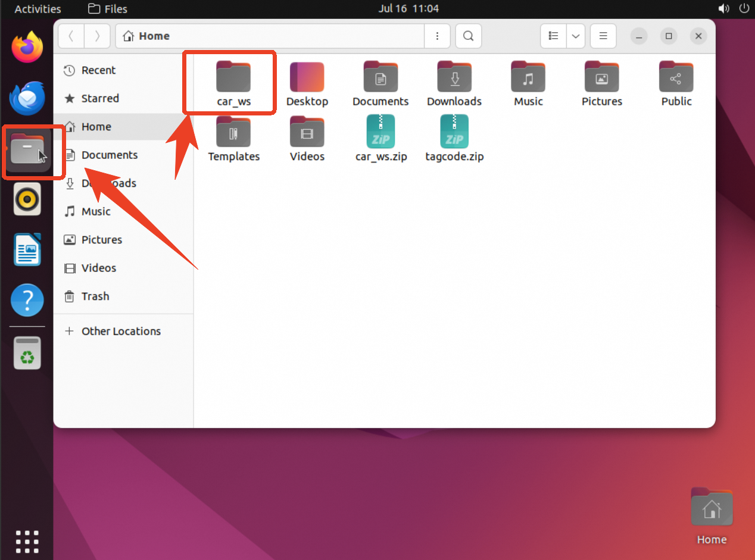Launch Thunderbird mail from the dock

point(27,98)
